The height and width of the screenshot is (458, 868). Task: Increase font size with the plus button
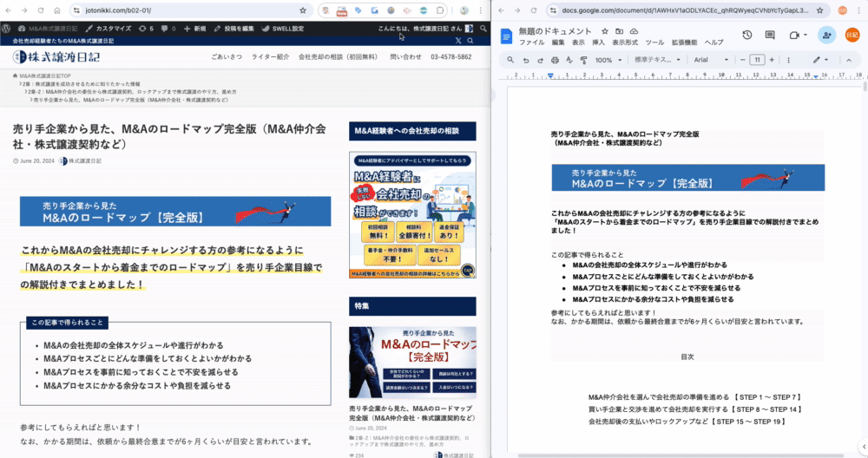click(772, 60)
